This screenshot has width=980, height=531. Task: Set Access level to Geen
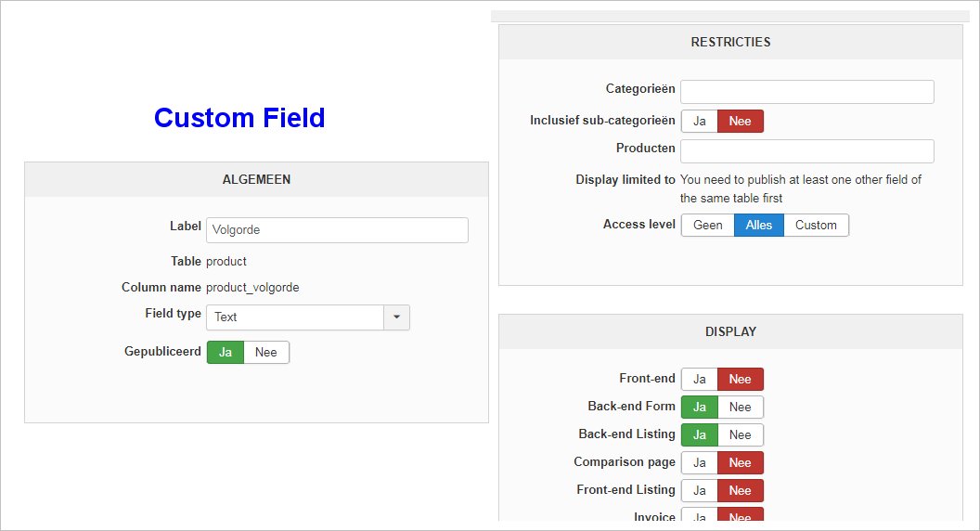click(708, 226)
